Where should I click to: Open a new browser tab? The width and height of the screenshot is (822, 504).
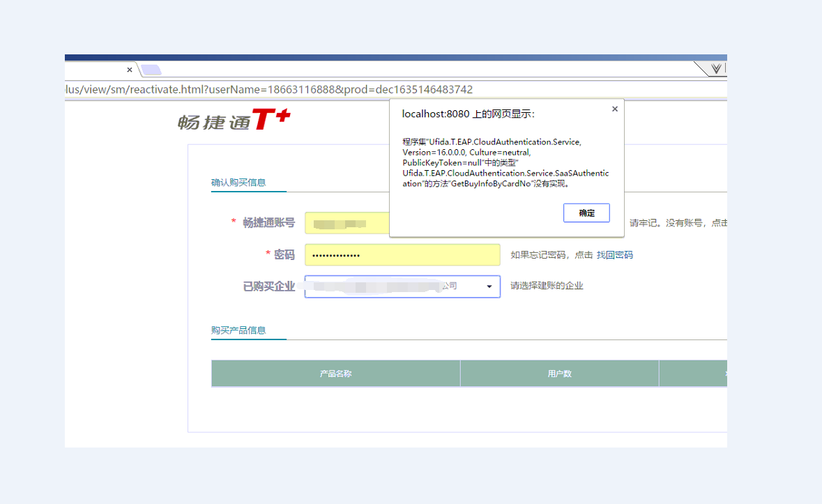click(x=151, y=70)
